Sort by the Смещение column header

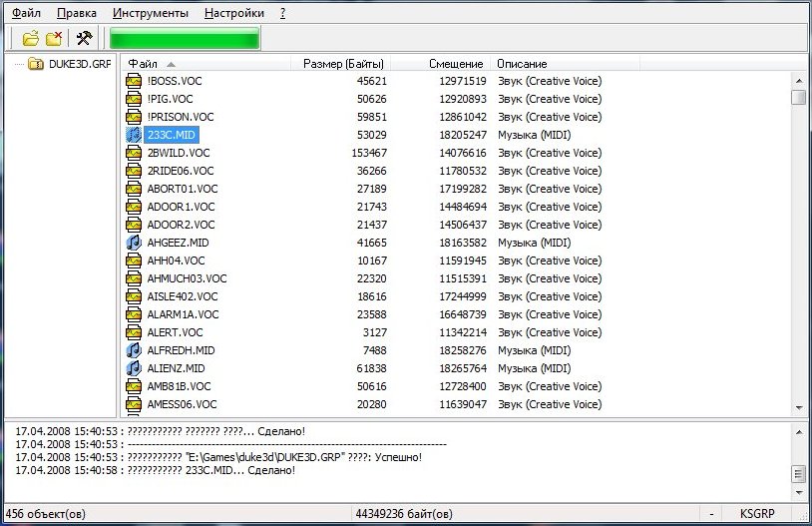[441, 64]
